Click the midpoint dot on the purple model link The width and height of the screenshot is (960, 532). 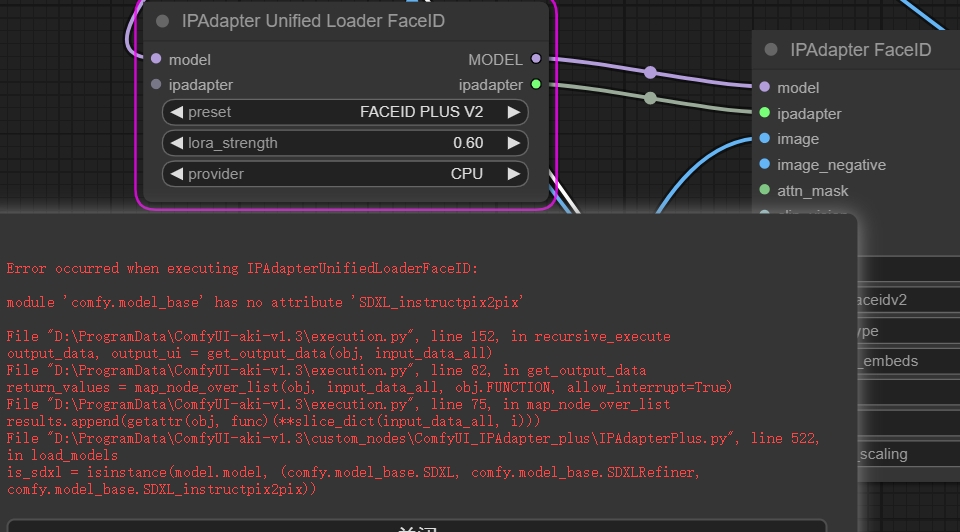coord(651,72)
